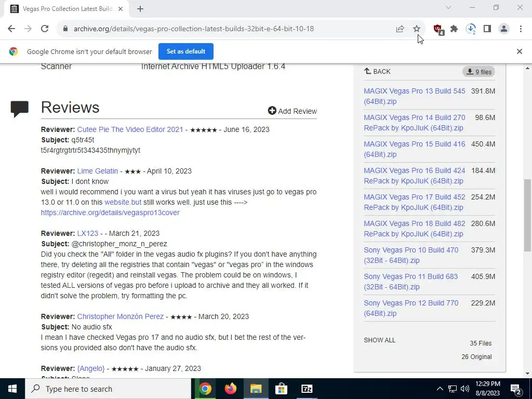
Task: Download MAGIX Vegas Pro 14 Build 270 zip
Action: tap(414, 123)
